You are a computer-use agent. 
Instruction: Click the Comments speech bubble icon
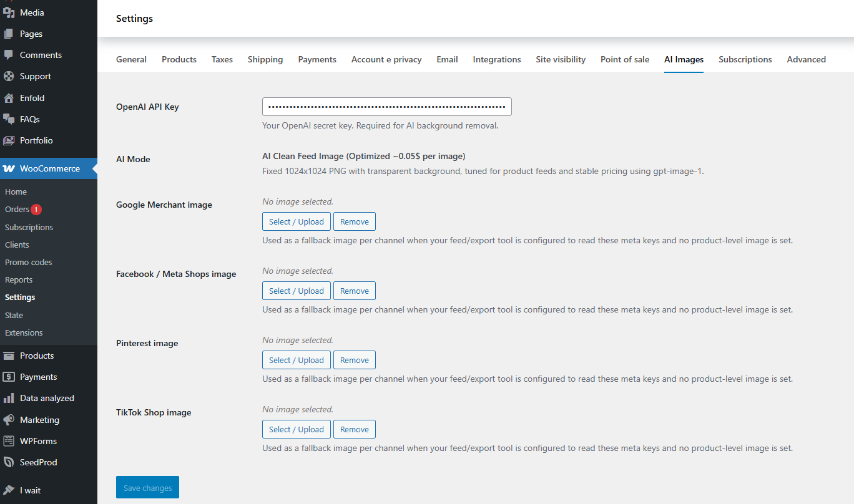9,55
